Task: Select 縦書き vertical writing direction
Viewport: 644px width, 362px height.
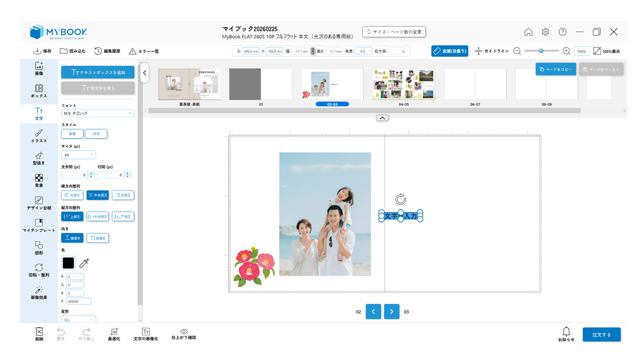Action: 98,238
